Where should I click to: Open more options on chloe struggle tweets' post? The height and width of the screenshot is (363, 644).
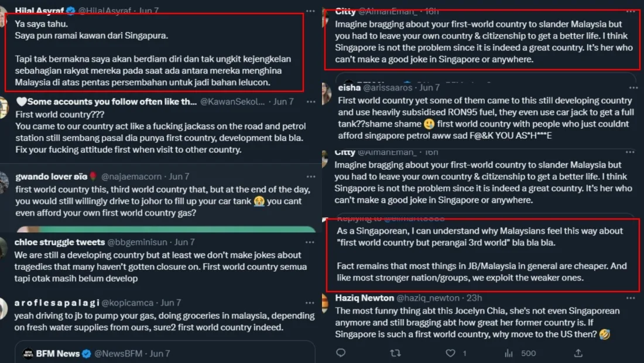(x=310, y=242)
